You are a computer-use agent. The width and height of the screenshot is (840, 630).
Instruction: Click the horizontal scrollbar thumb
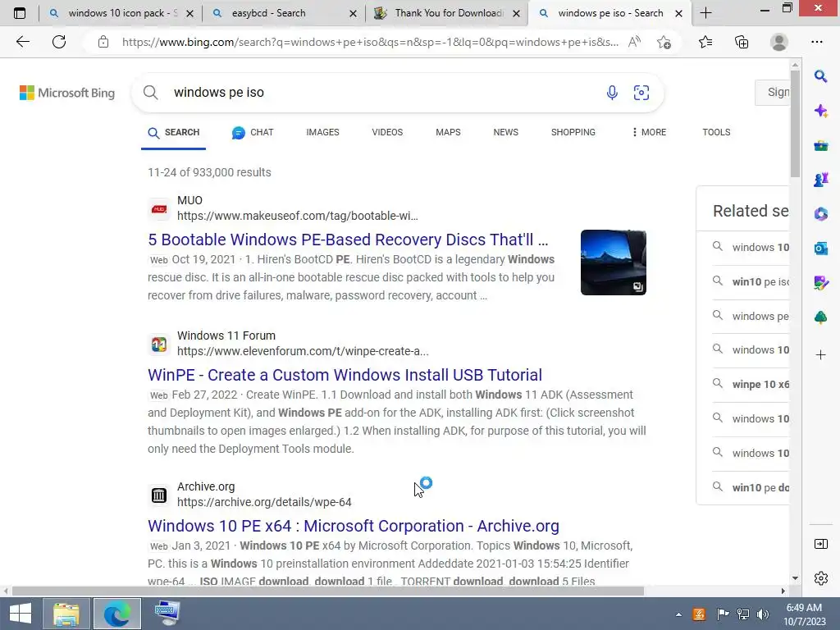pyautogui.click(x=328, y=591)
